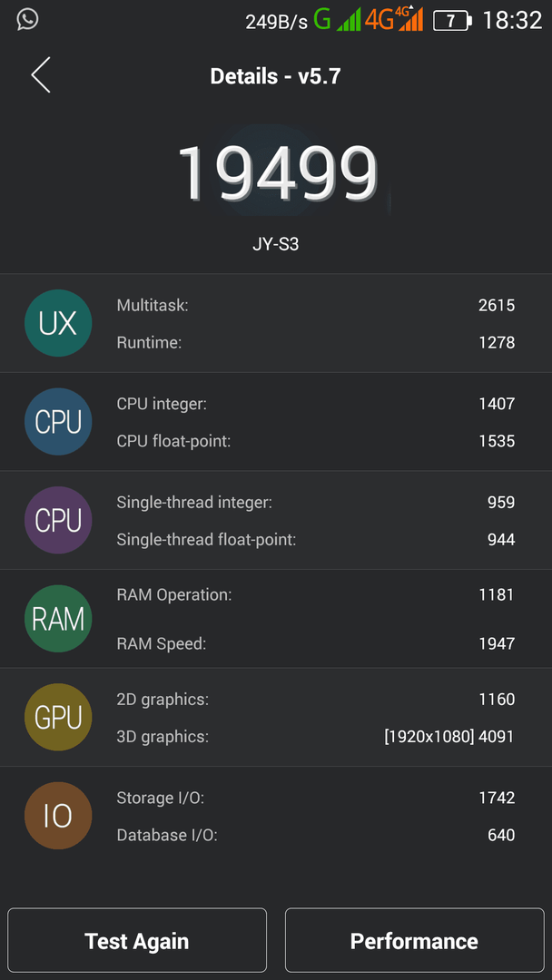This screenshot has height=980, width=552.
Task: Tap the brown IO category icon
Action: pos(58,816)
